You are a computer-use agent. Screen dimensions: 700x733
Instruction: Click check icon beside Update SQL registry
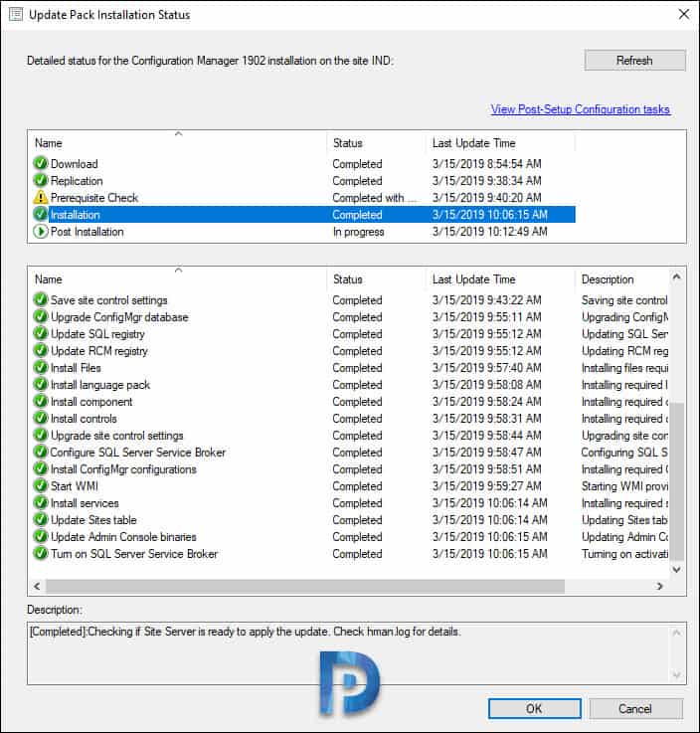(x=41, y=333)
